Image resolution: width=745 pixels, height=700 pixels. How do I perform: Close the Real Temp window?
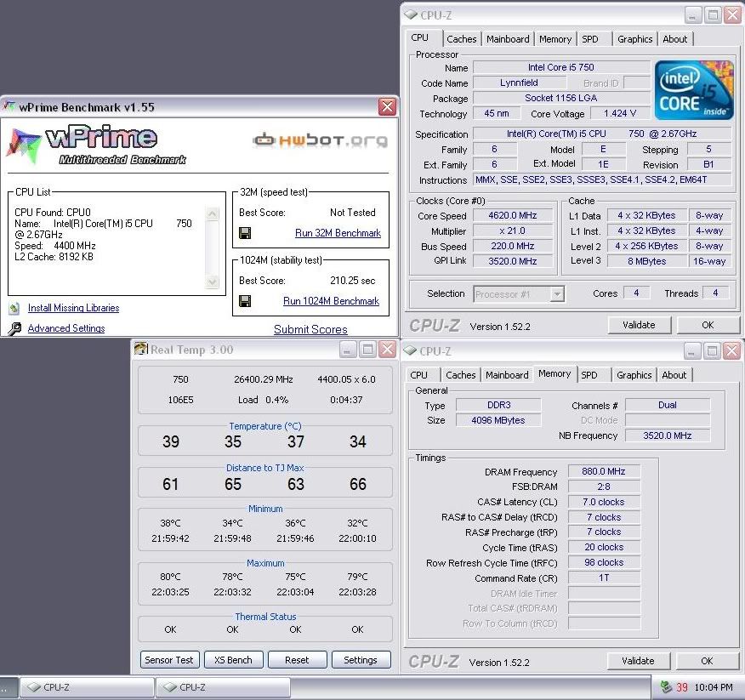[x=388, y=350]
